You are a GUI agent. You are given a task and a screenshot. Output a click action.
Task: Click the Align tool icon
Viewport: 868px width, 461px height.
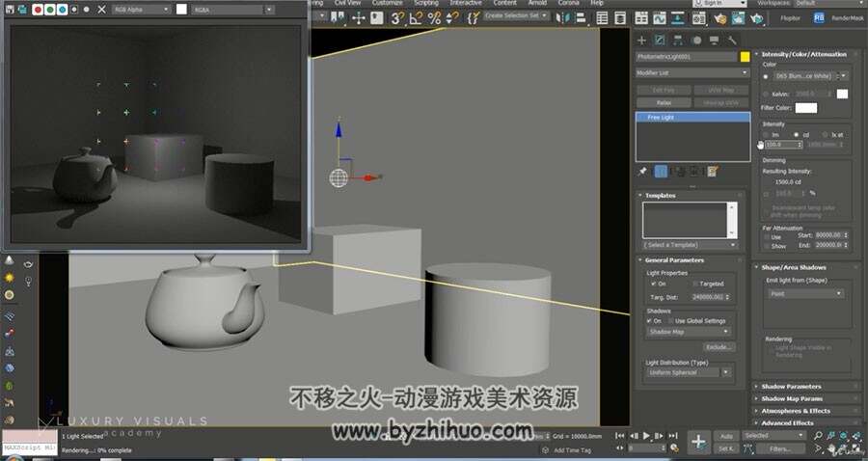click(581, 18)
